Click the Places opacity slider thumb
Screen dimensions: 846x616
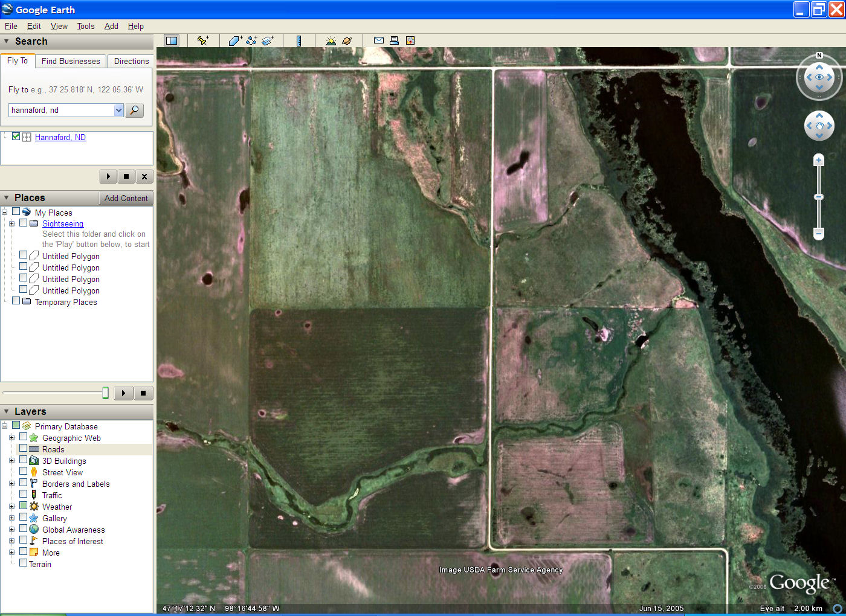coord(105,393)
